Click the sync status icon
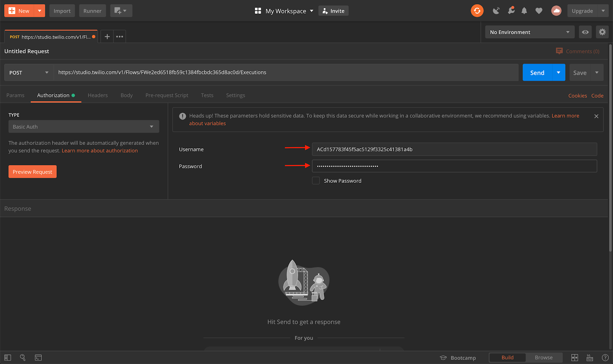 click(477, 11)
